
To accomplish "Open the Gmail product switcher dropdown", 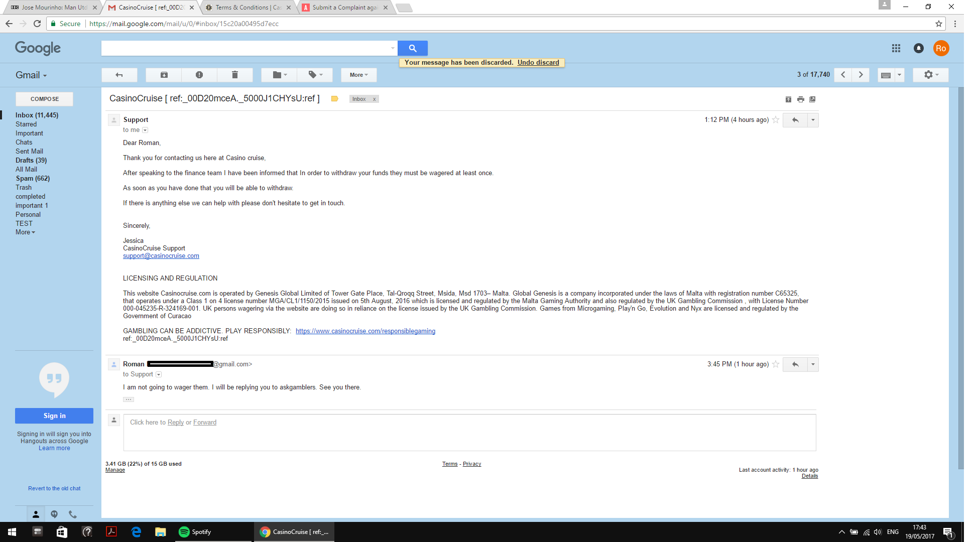I will click(x=31, y=75).
